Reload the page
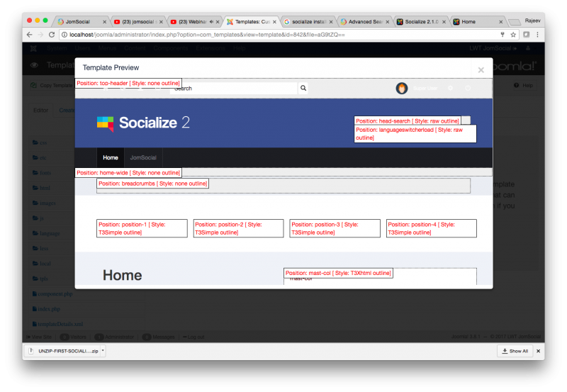 [52, 35]
